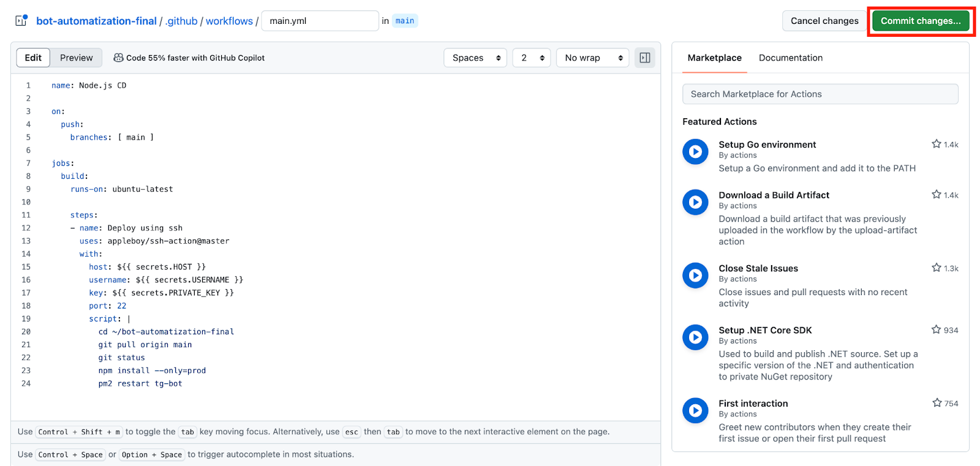Click 'Close issues and pull requests' description
The height and width of the screenshot is (466, 980).
pyautogui.click(x=813, y=298)
